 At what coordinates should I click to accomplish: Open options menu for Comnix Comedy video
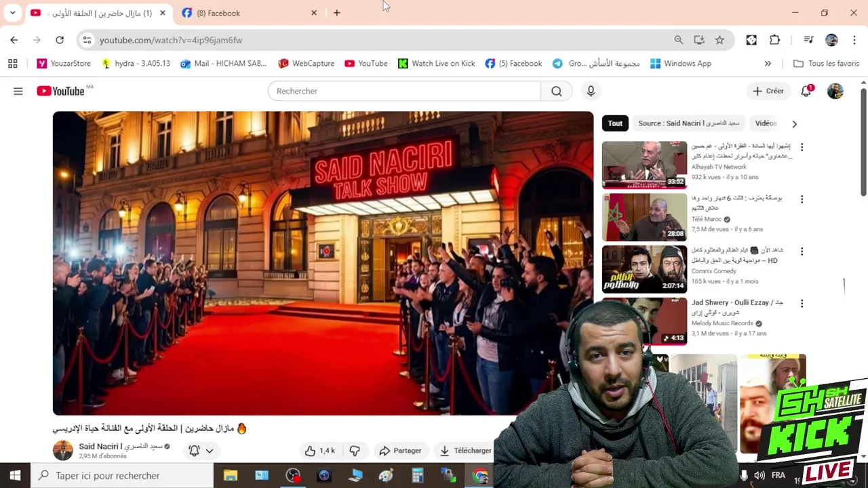pos(802,251)
